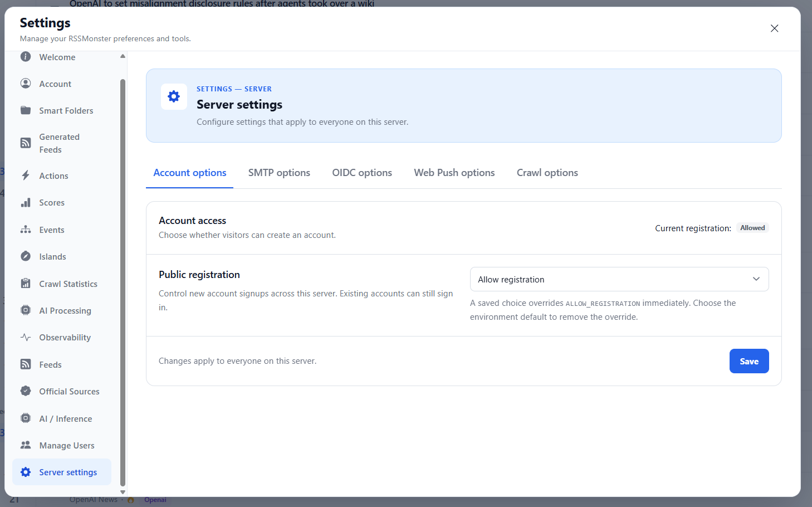The image size is (812, 507).
Task: Click the Account person icon
Action: tap(26, 84)
